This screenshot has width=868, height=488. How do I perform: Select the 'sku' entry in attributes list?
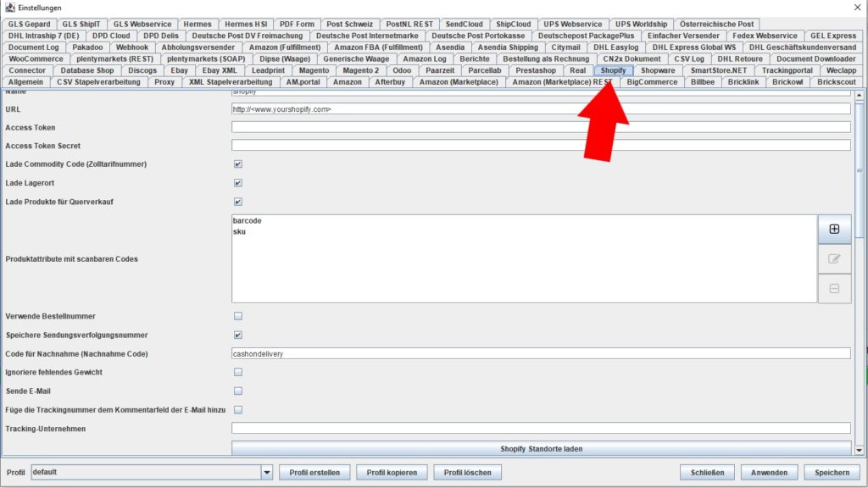239,232
